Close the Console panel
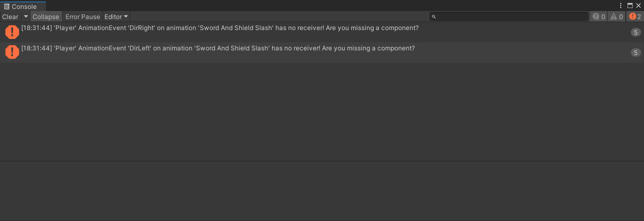The image size is (644, 221). click(638, 6)
